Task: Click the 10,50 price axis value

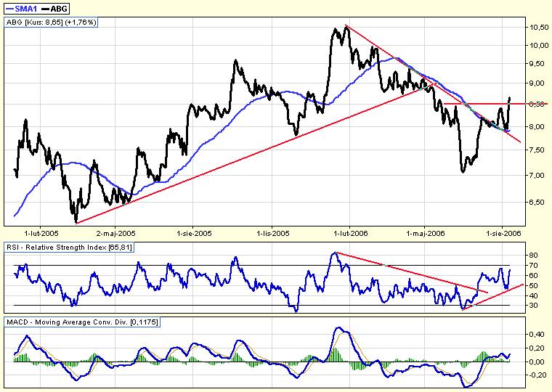Action: pyautogui.click(x=539, y=28)
